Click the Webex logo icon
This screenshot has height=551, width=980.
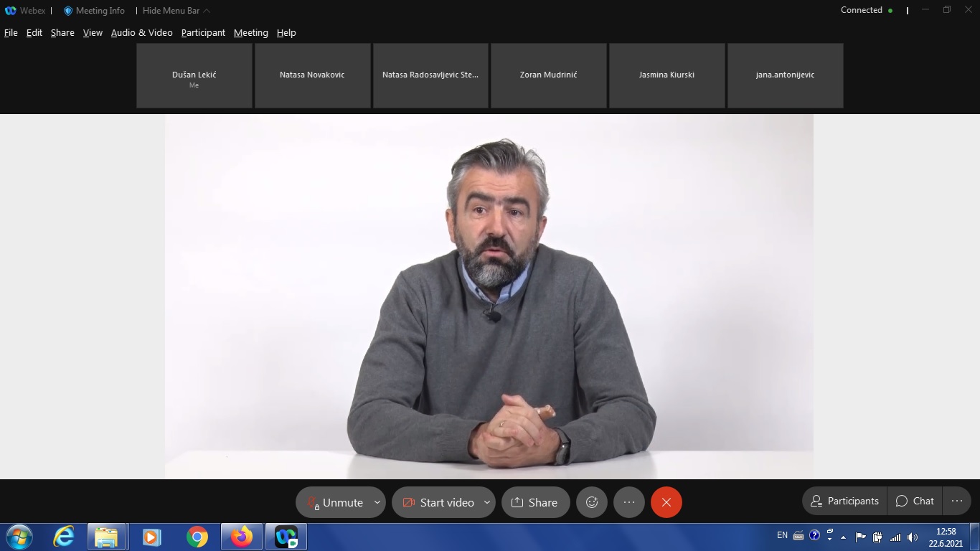pos(10,11)
